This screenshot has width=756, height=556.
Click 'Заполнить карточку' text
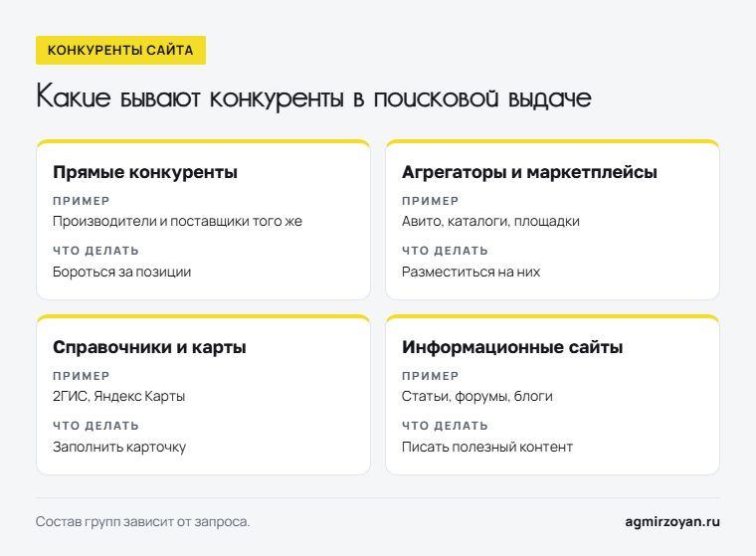pos(119,447)
